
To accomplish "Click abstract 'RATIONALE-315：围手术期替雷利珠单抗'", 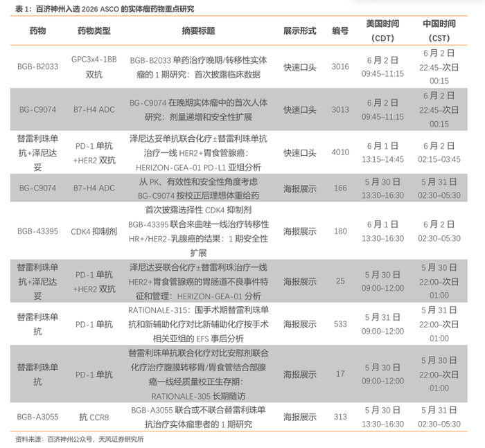I will [198, 324].
